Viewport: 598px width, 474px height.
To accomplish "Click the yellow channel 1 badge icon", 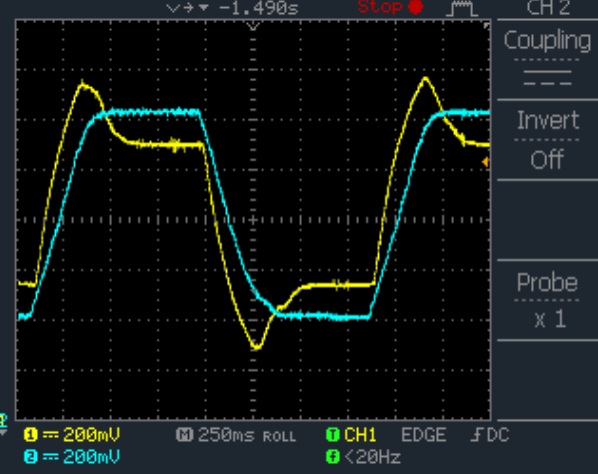I will 31,434.
